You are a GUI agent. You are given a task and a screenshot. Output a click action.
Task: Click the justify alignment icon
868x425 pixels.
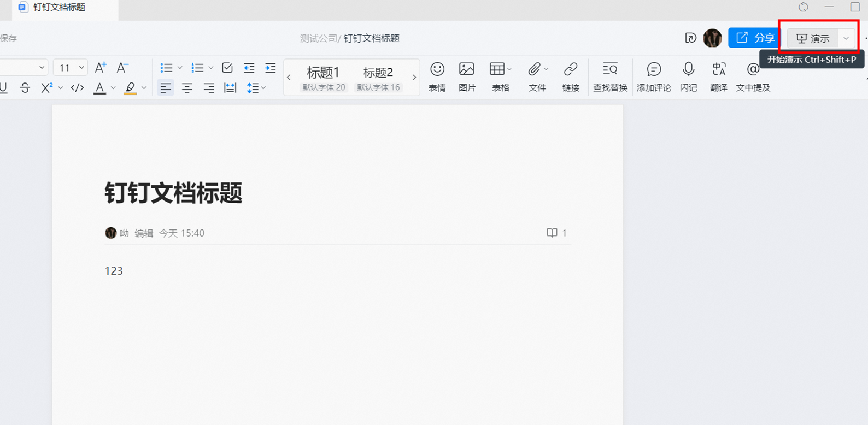pos(231,88)
